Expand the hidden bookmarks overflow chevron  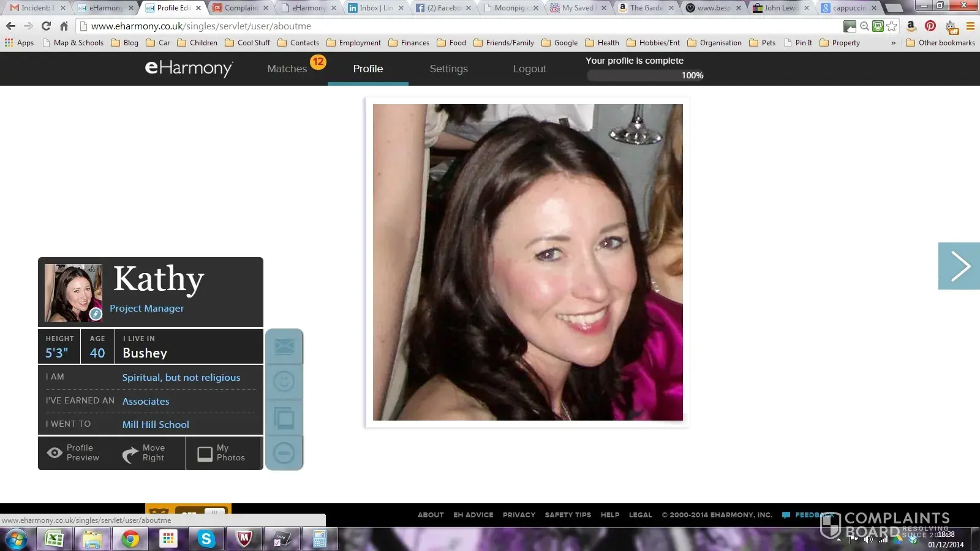[893, 43]
